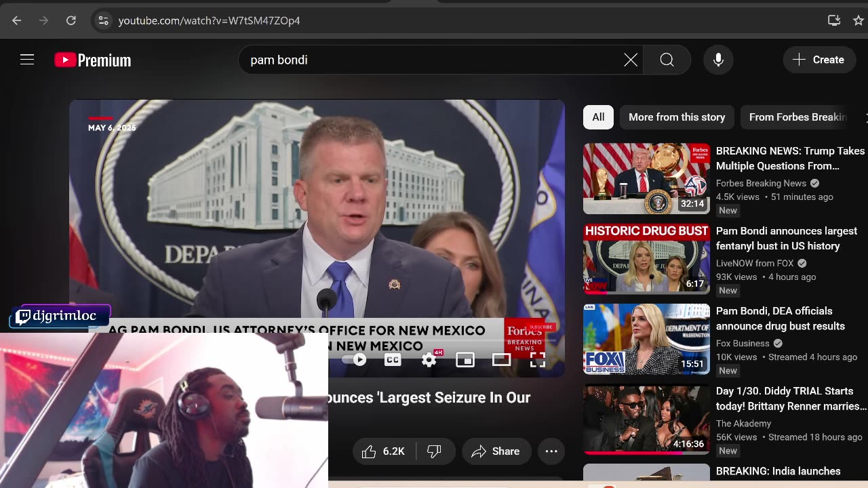
Task: Clear the 'pam bondi' search text
Action: pyautogui.click(x=631, y=60)
